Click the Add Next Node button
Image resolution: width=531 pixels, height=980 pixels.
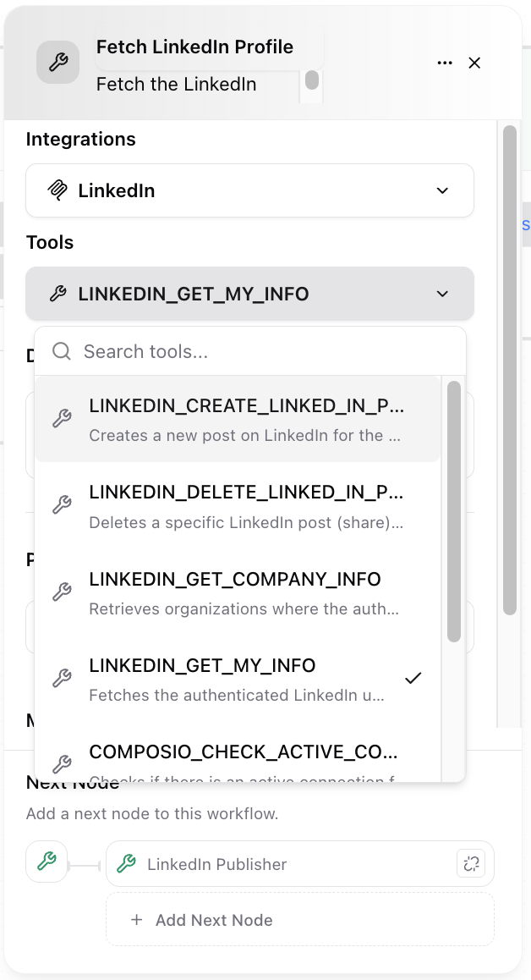click(x=299, y=919)
